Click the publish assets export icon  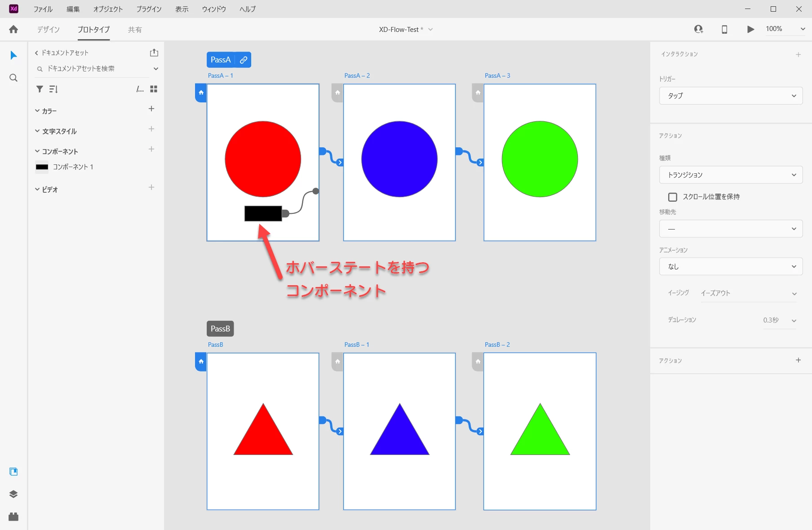pyautogui.click(x=154, y=53)
